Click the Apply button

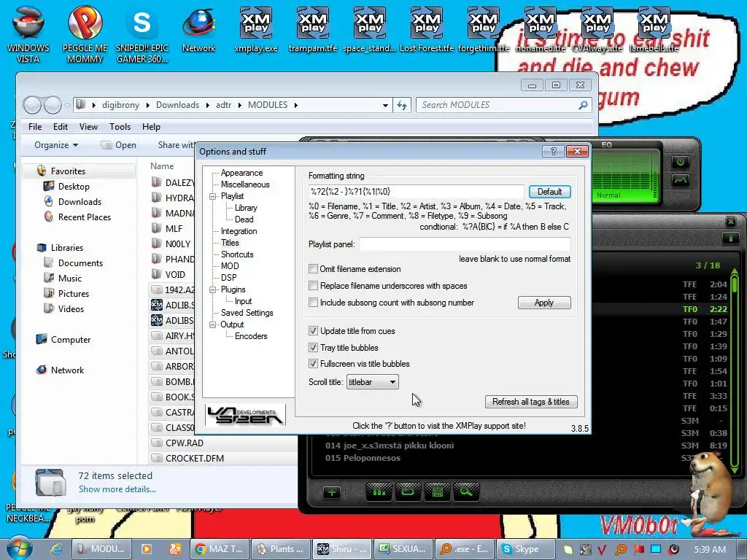click(x=544, y=303)
